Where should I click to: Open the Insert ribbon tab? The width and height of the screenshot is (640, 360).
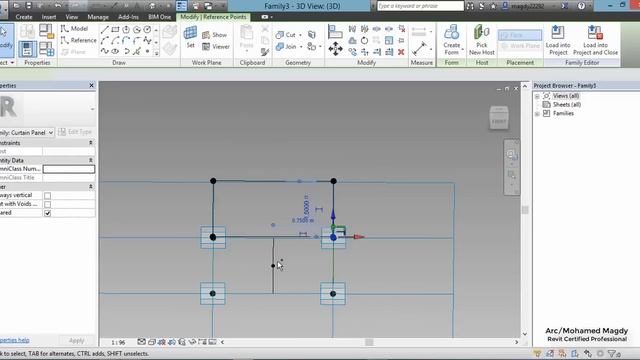[x=49, y=17]
